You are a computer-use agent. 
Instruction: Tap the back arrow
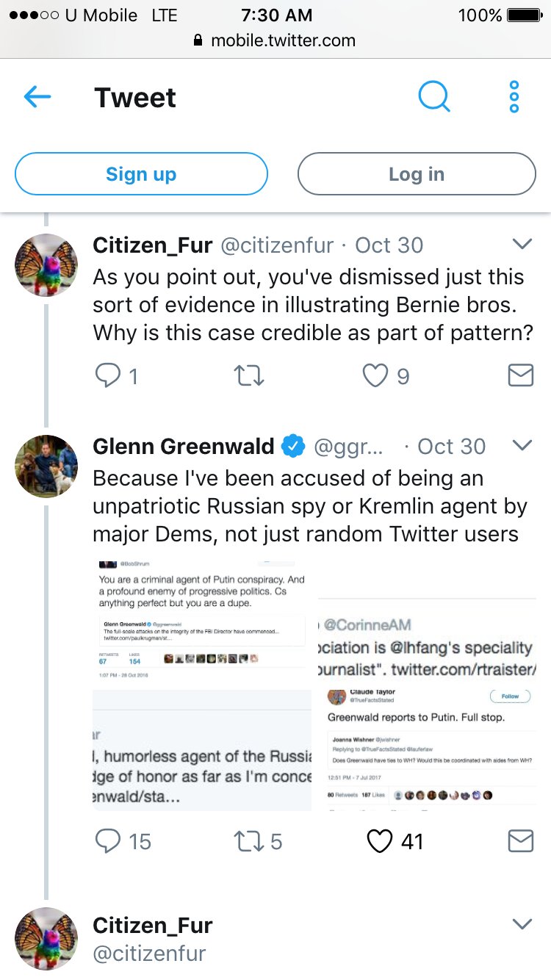click(x=37, y=97)
